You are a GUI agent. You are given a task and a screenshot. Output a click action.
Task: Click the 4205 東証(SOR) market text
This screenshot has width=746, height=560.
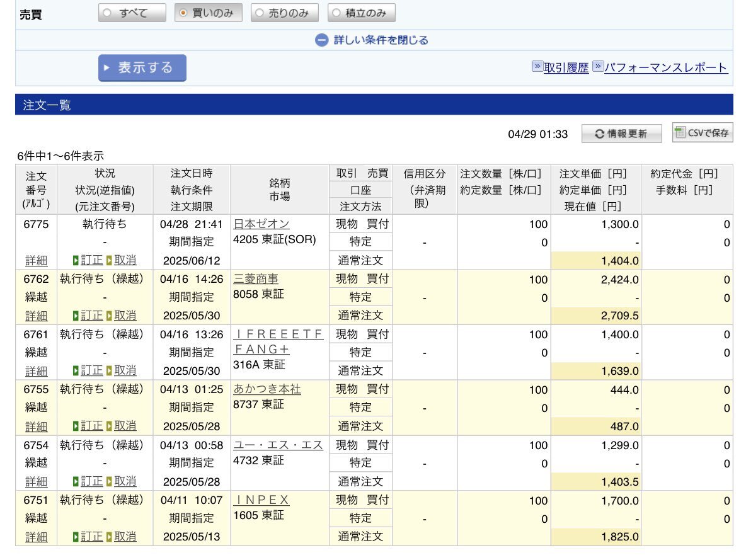[275, 239]
